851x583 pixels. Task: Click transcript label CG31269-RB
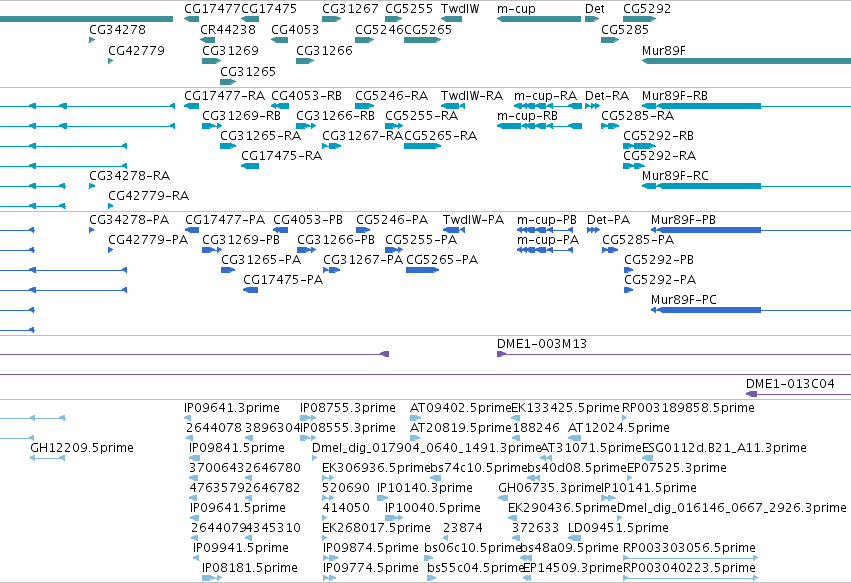(x=242, y=116)
